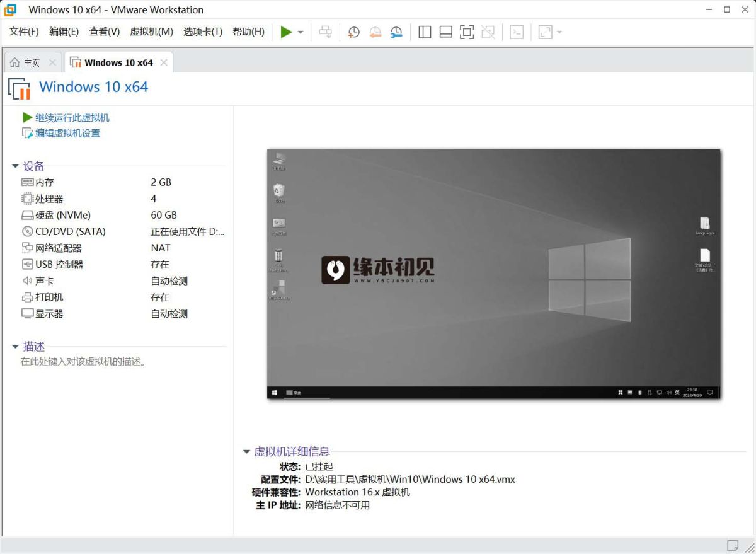Click the 内存 memory device icon

click(27, 182)
